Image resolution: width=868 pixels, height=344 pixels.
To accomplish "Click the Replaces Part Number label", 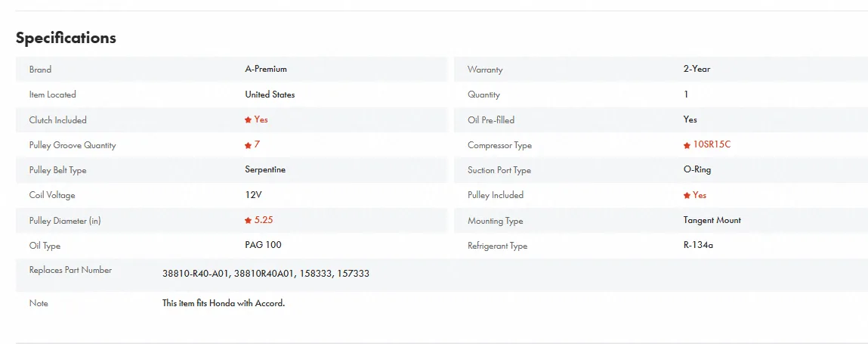I will (x=70, y=270).
